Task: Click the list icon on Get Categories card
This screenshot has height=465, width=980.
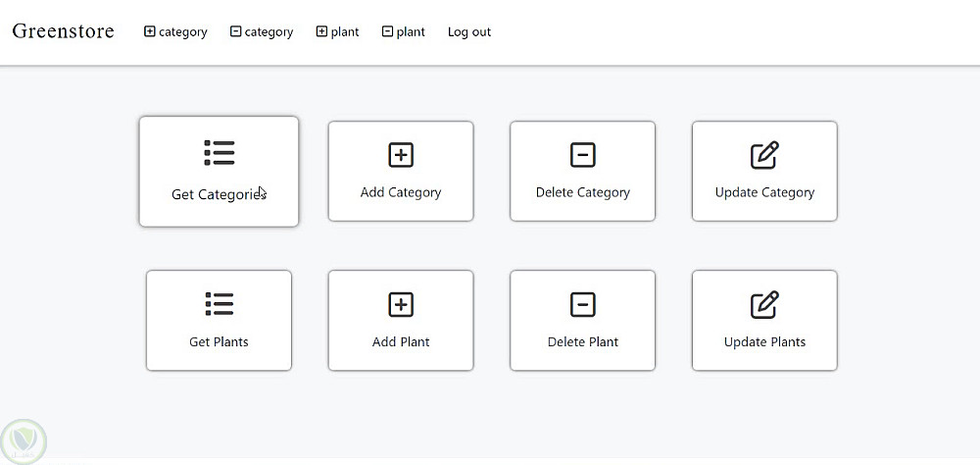Action: pos(219,153)
